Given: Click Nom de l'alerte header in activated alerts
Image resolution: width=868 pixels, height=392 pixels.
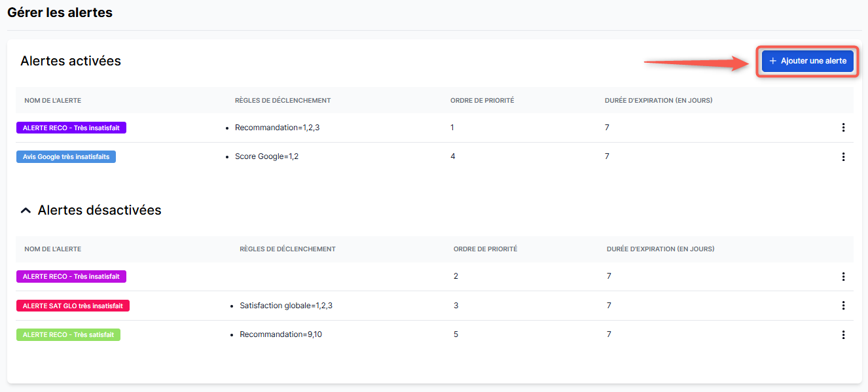Looking at the screenshot, I should [52, 101].
